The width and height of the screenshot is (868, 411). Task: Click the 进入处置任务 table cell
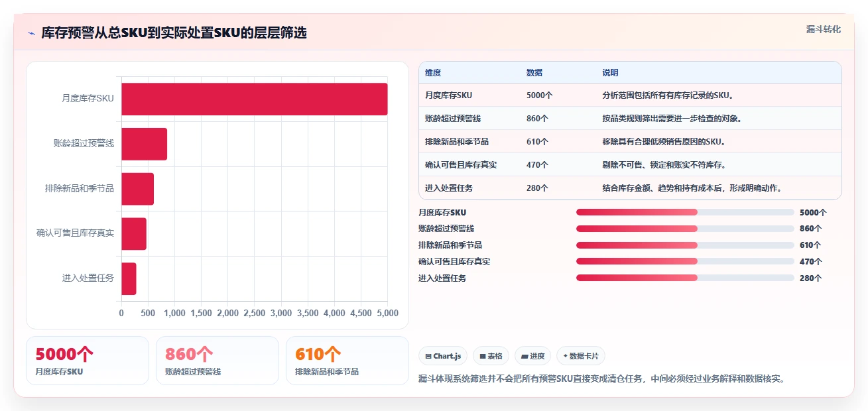click(449, 188)
